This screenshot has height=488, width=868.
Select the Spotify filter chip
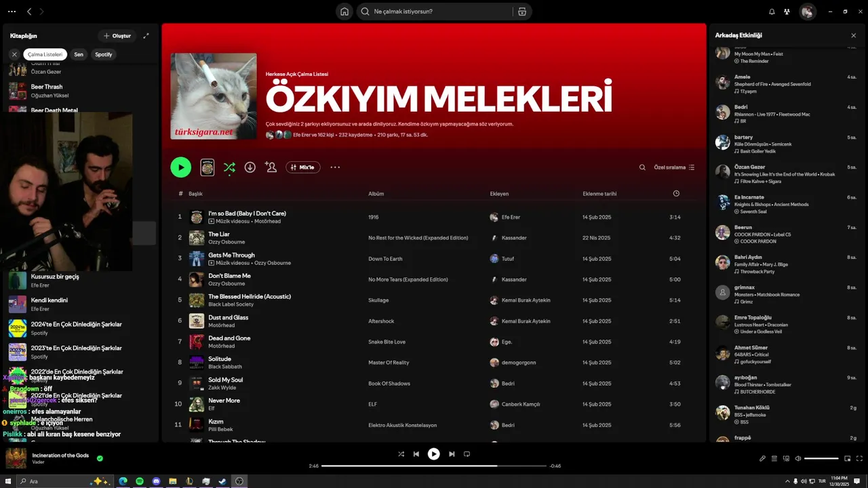click(x=104, y=54)
